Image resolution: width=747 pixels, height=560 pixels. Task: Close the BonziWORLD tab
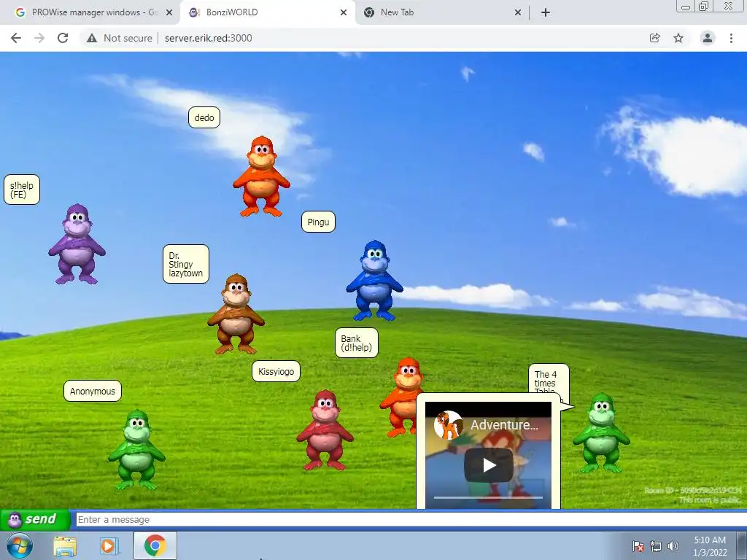tap(344, 12)
